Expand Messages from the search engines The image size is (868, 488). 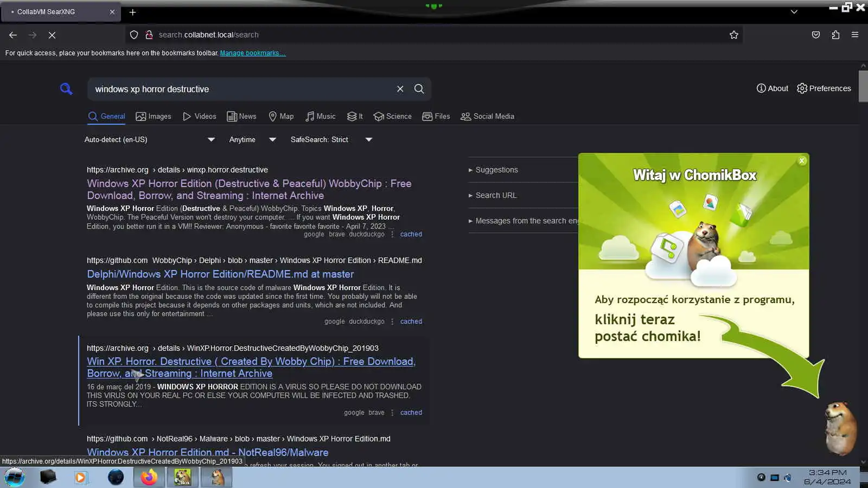point(524,221)
